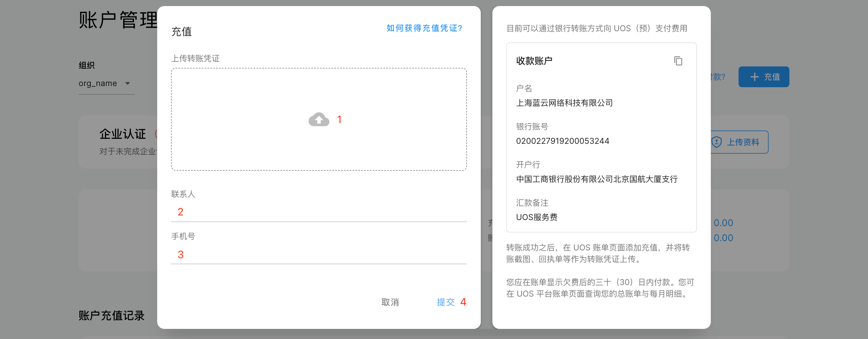The width and height of the screenshot is (868, 339).
Task: Click the remittance note UOS服务费
Action: 537,217
